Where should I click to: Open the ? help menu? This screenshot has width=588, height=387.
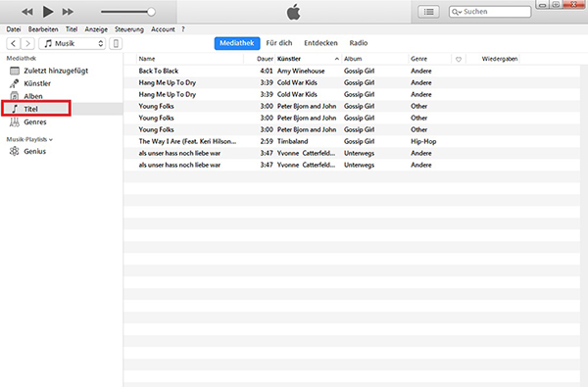[183, 29]
